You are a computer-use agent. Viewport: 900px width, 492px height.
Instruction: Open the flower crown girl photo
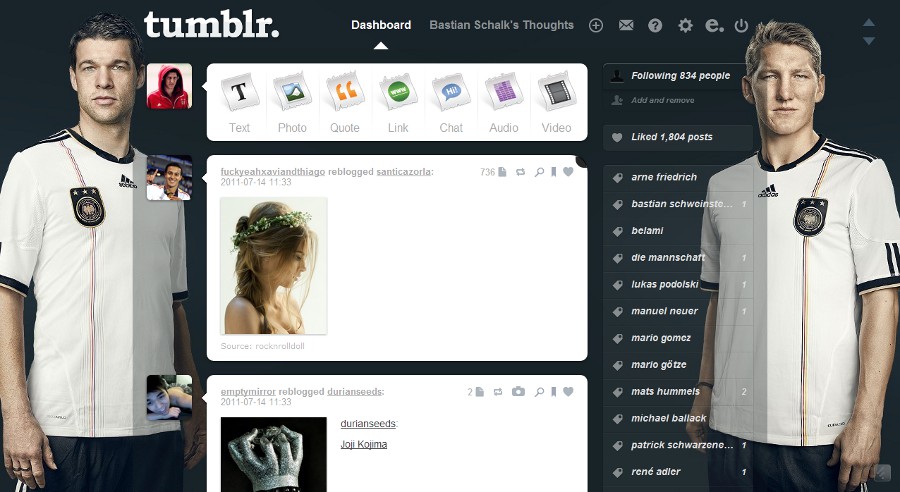(274, 266)
